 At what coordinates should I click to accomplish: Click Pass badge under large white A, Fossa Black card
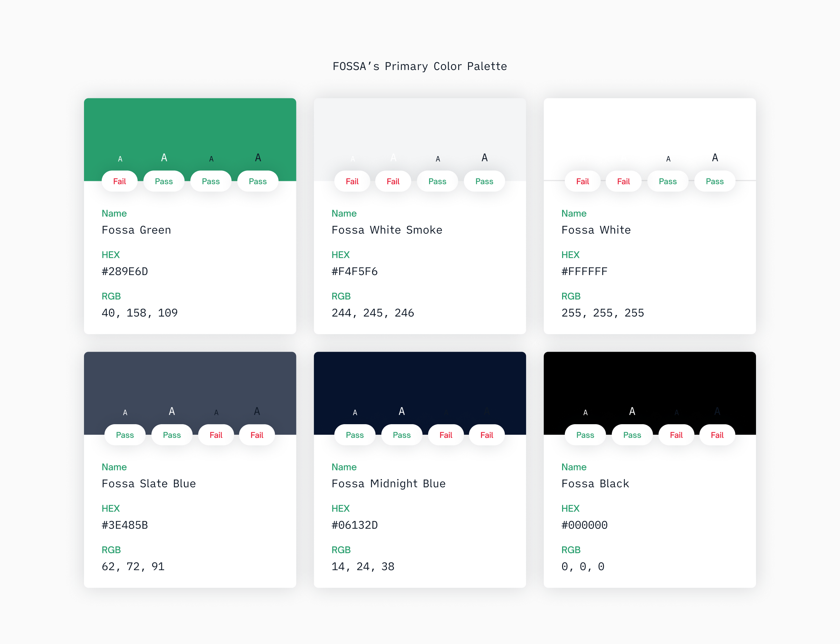(x=632, y=435)
